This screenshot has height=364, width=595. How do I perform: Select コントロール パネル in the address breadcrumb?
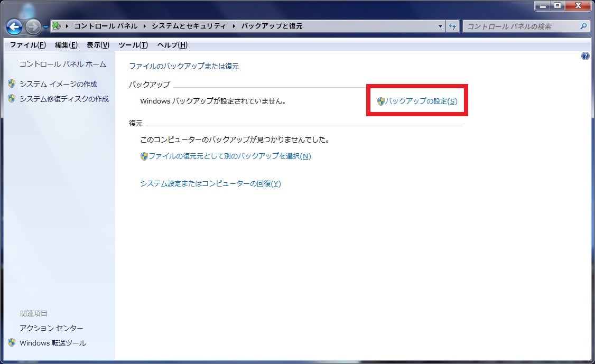[x=106, y=26]
